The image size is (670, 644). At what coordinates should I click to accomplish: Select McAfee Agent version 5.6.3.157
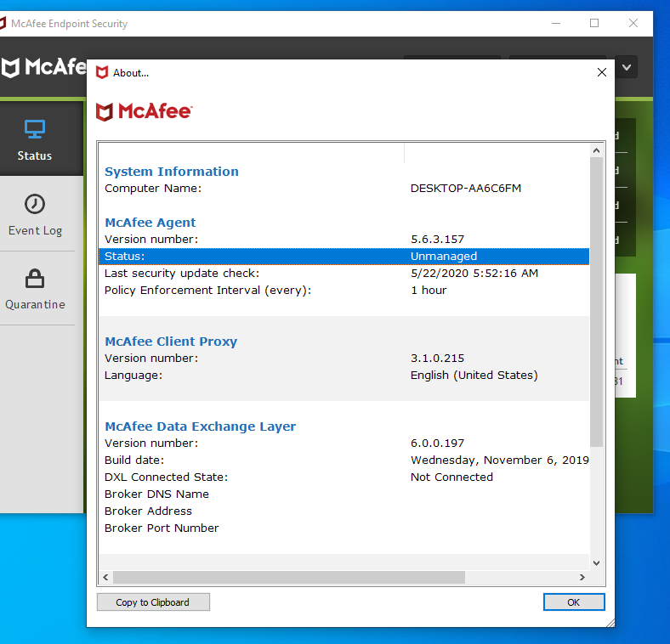(x=344, y=239)
